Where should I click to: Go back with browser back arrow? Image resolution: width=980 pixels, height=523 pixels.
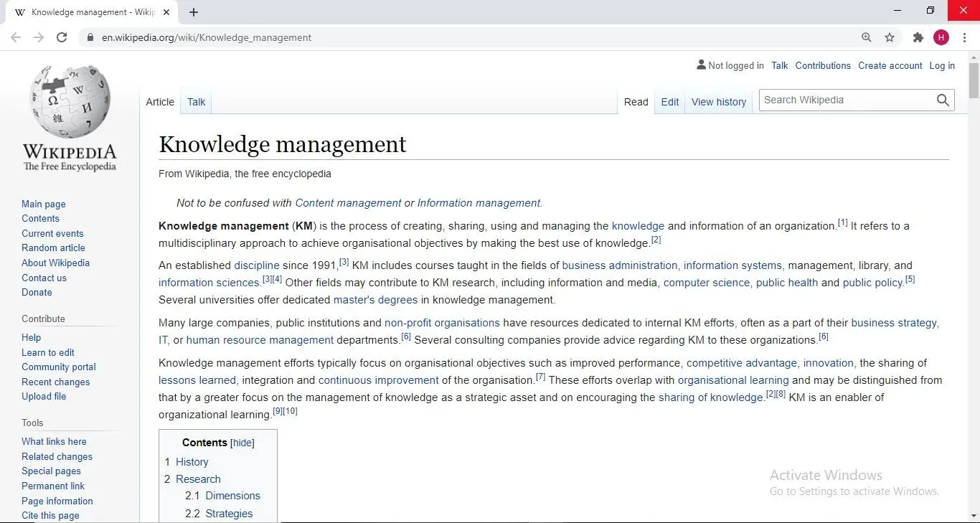pyautogui.click(x=16, y=37)
